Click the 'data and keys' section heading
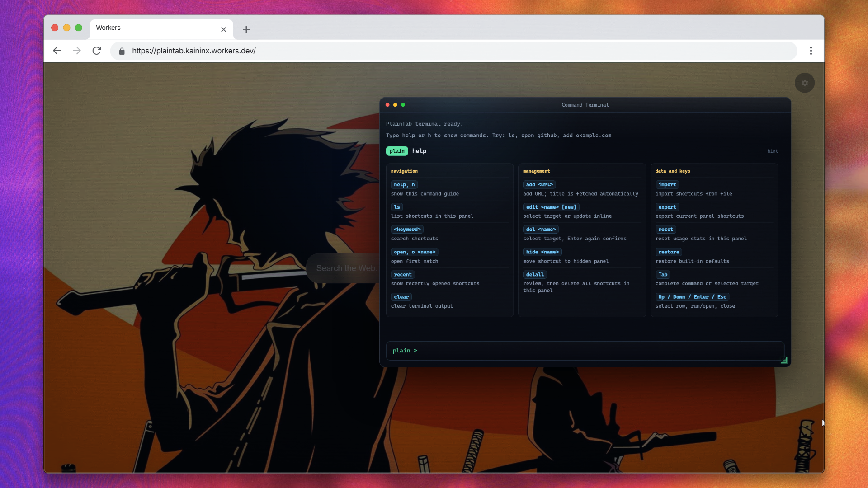Viewport: 868px width, 488px height. (673, 171)
